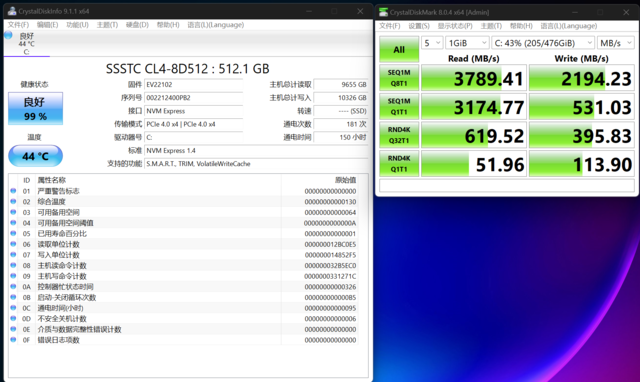Click the 44 °C temperature indicator
This screenshot has height=382, width=640.
coord(36,156)
